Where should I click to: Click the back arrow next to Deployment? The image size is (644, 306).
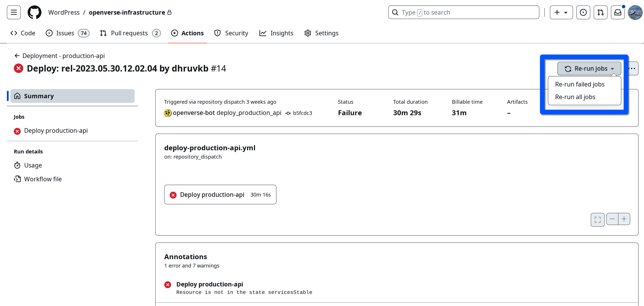tap(17, 56)
